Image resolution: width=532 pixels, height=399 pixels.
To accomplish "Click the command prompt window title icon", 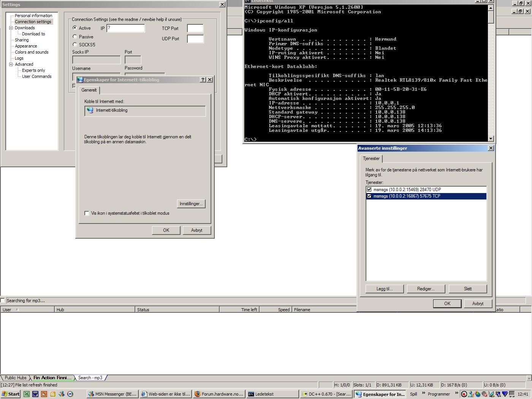I will 247,1.
